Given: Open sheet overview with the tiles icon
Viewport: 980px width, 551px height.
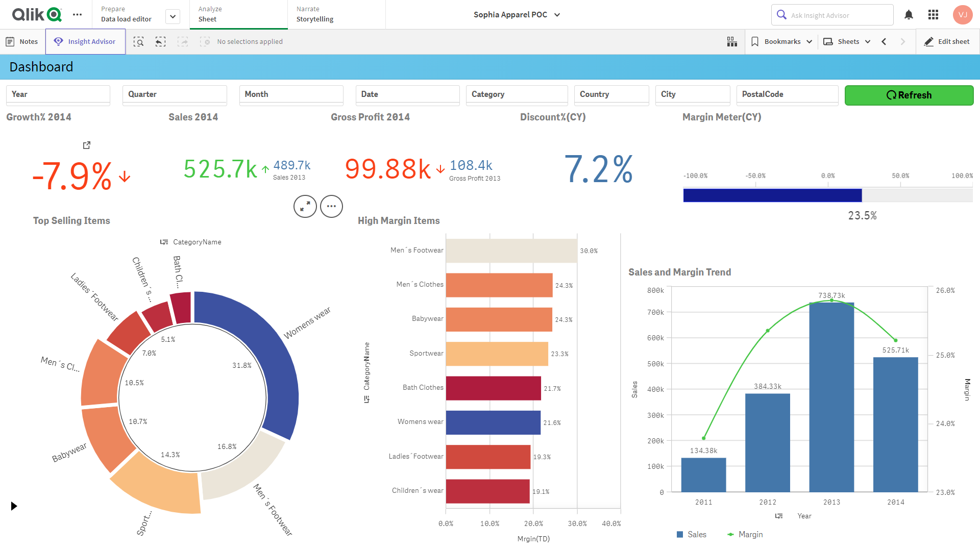Looking at the screenshot, I should point(731,41).
